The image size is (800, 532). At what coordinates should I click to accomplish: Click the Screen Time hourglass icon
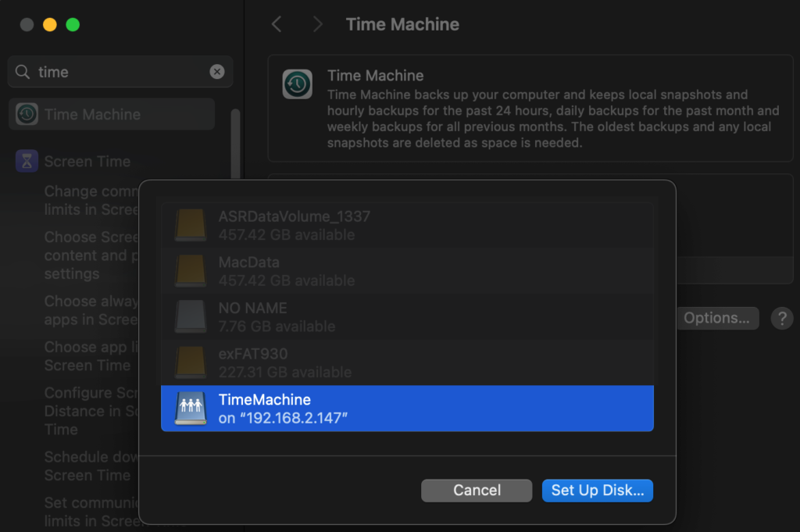27,162
